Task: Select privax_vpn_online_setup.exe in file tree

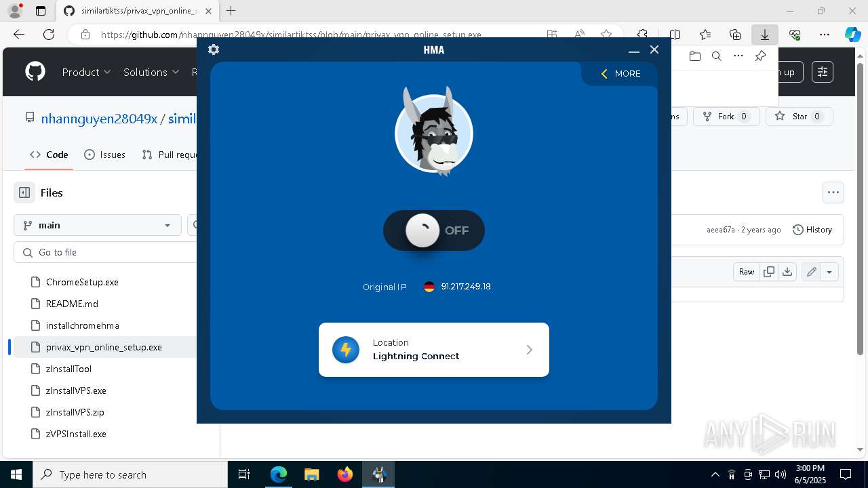Action: click(104, 347)
